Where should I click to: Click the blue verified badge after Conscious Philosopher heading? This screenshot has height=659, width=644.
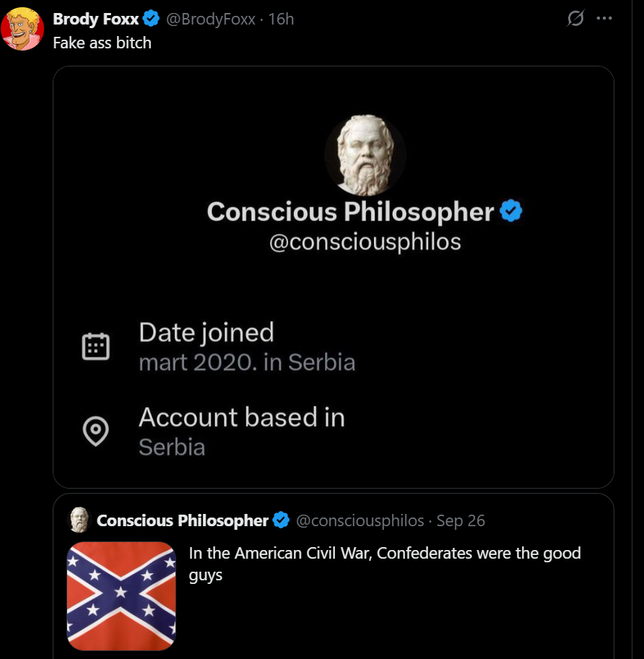click(511, 211)
